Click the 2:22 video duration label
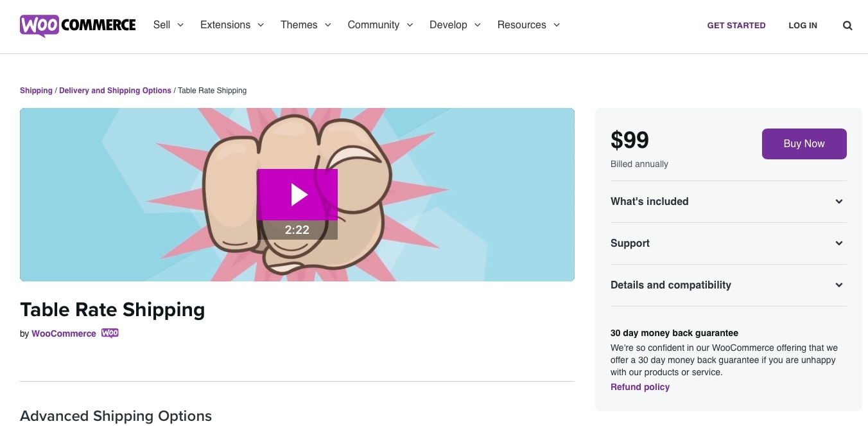 coord(297,230)
